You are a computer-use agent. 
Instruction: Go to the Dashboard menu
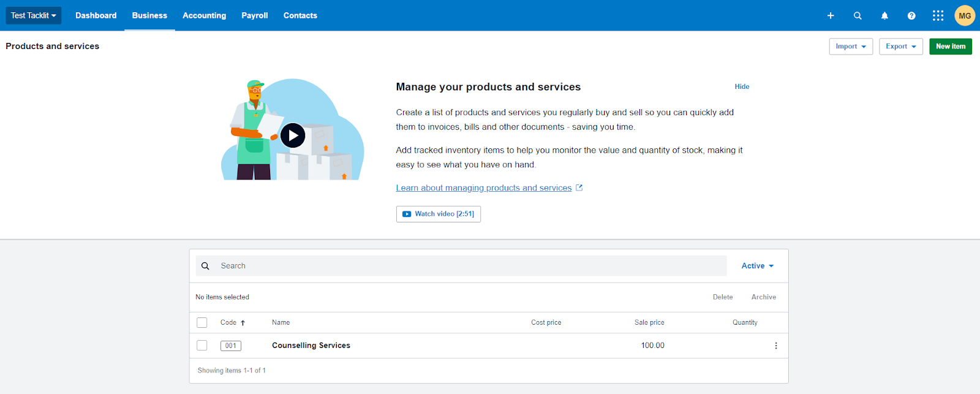(96, 15)
